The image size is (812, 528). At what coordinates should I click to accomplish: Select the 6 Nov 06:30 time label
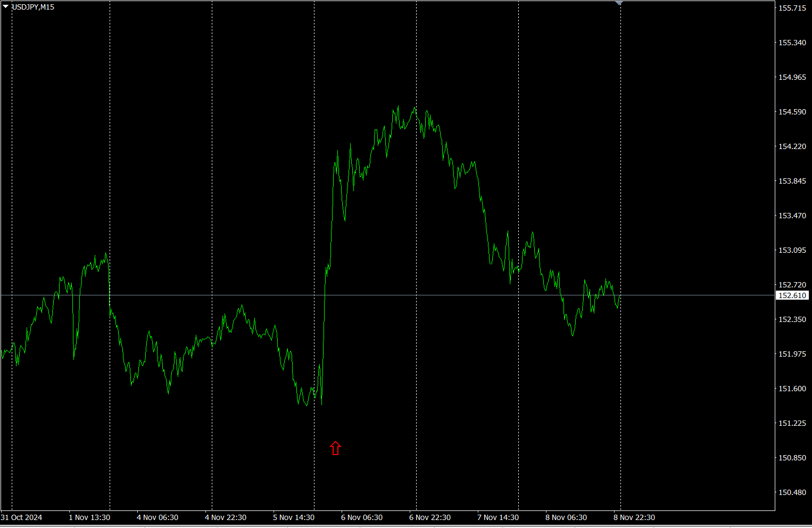point(362,517)
